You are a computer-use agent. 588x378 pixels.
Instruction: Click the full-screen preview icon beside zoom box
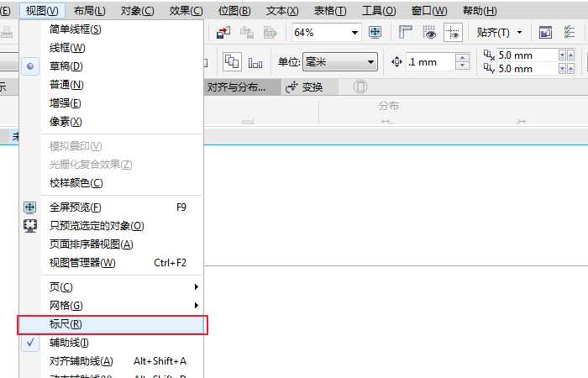375,33
